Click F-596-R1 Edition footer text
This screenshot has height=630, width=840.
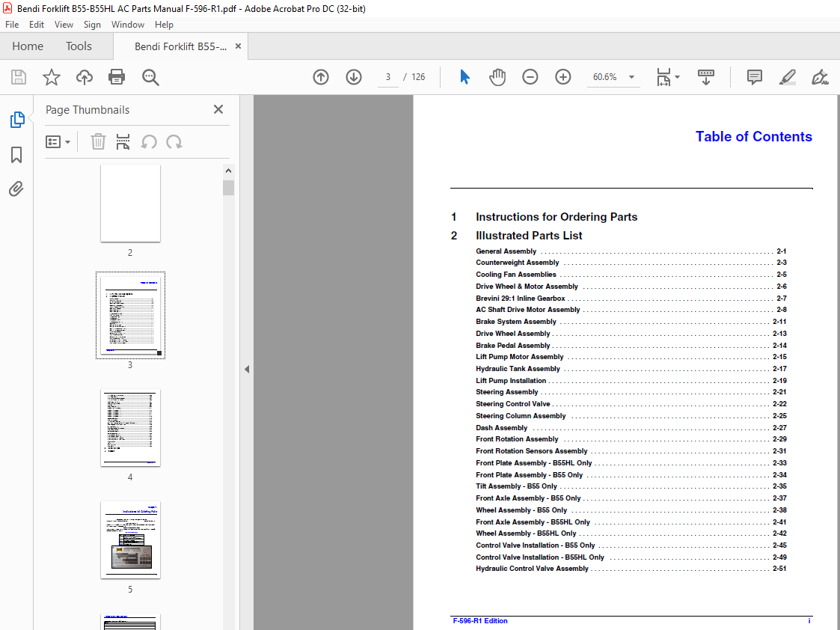click(x=480, y=621)
